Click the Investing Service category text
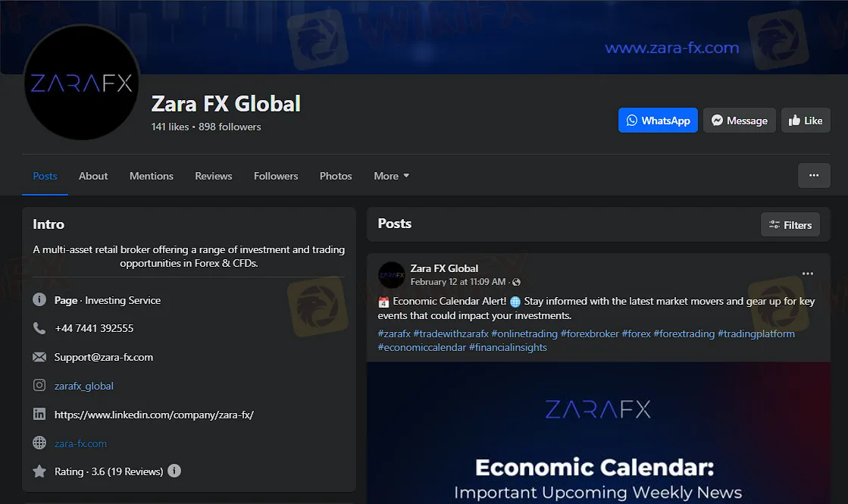Viewport: 848px width, 504px height. pyautogui.click(x=123, y=300)
